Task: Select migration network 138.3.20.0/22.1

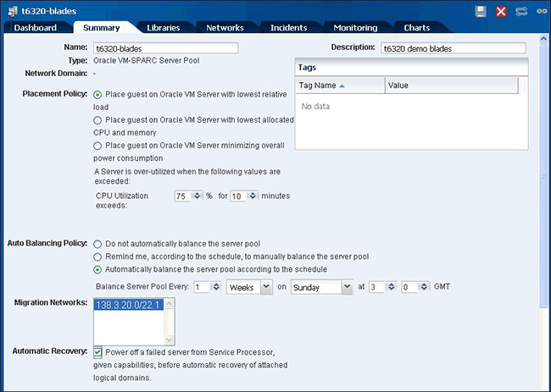Action: tap(129, 305)
